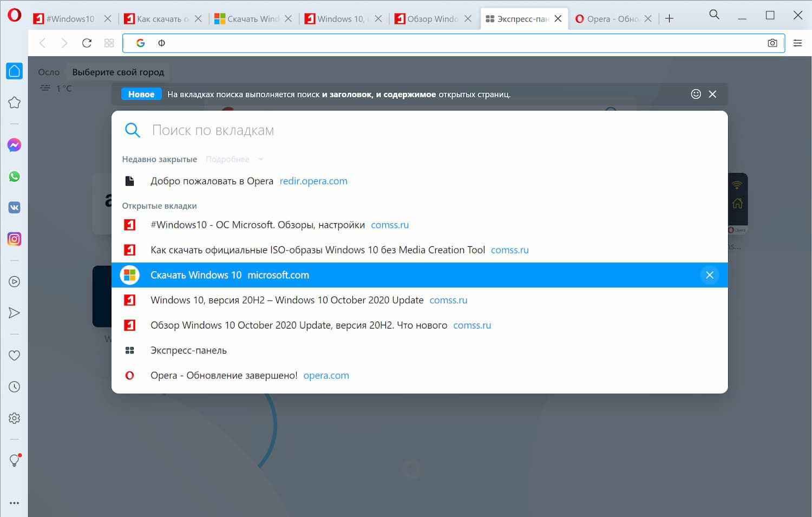Screen dimensions: 812x517
Task: Open VK messenger in the sidebar
Action: tap(15, 207)
